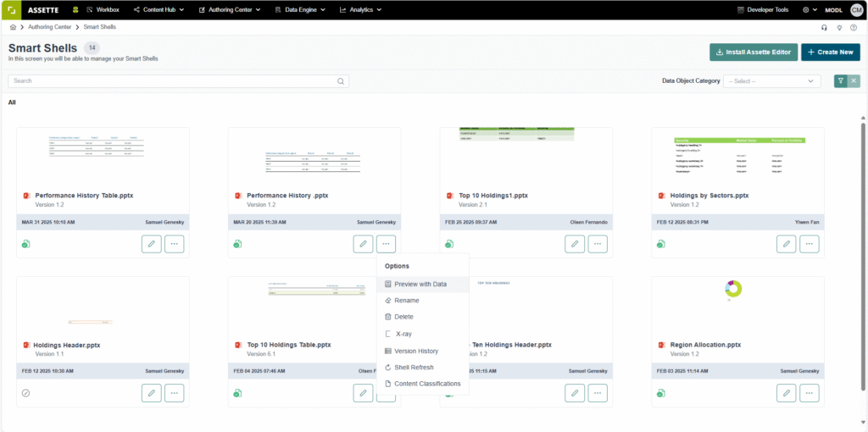This screenshot has width=868, height=432.
Task: Click the Top 10 Holdings1.pptx file name
Action: click(493, 196)
